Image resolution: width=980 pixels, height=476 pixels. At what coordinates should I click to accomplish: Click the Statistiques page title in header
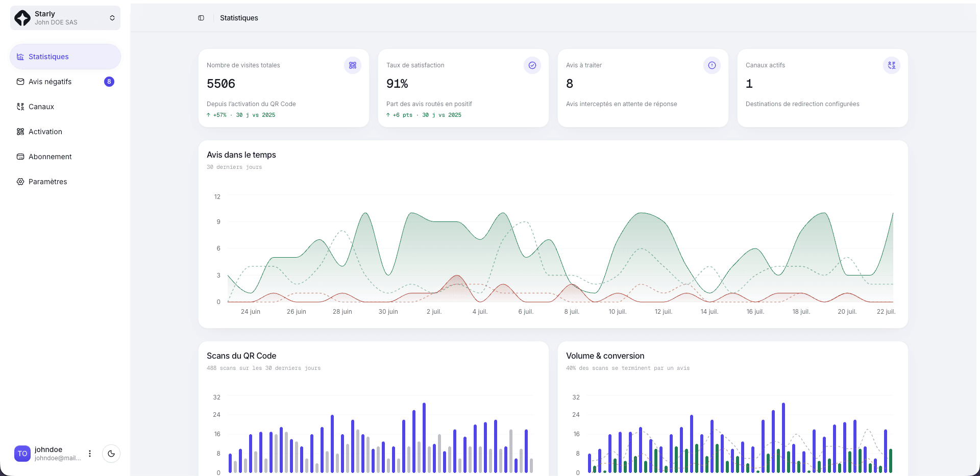tap(239, 18)
